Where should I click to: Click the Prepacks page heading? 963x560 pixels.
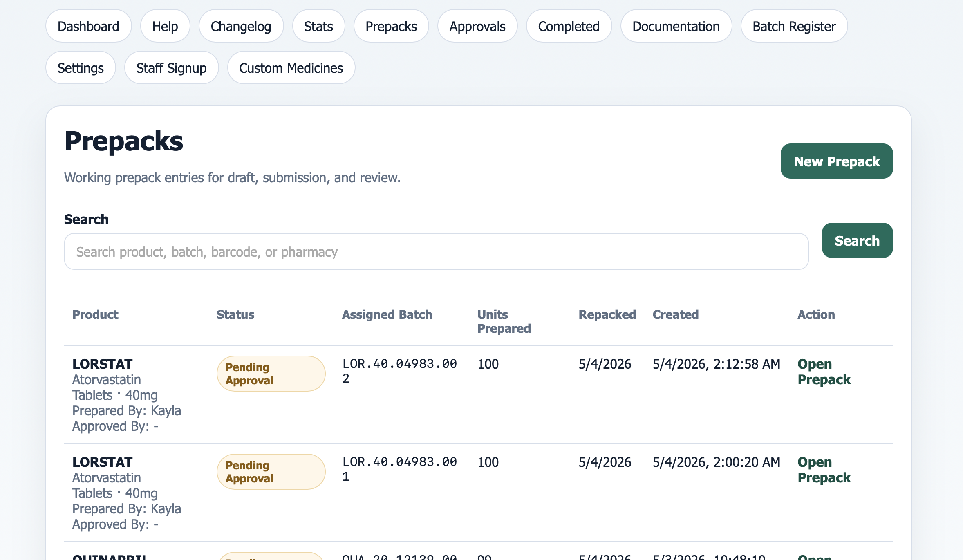point(124,141)
